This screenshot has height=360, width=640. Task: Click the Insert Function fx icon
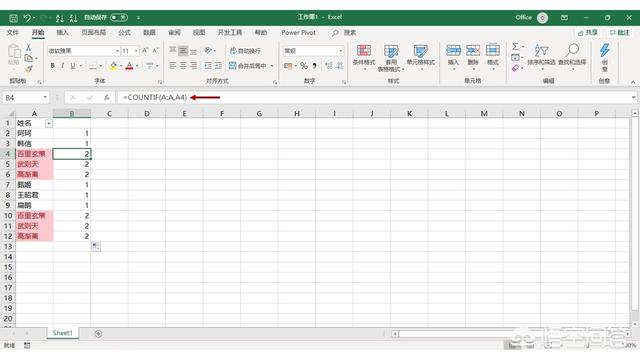(106, 98)
